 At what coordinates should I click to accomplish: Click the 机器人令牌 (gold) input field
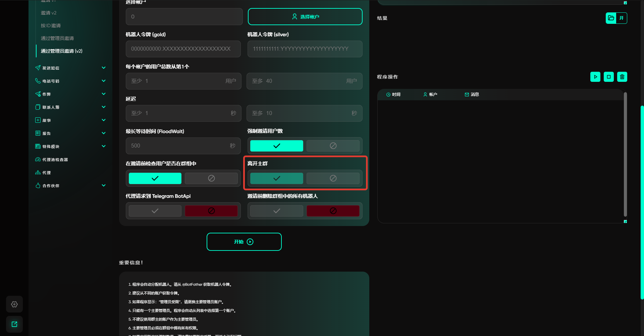[183, 49]
